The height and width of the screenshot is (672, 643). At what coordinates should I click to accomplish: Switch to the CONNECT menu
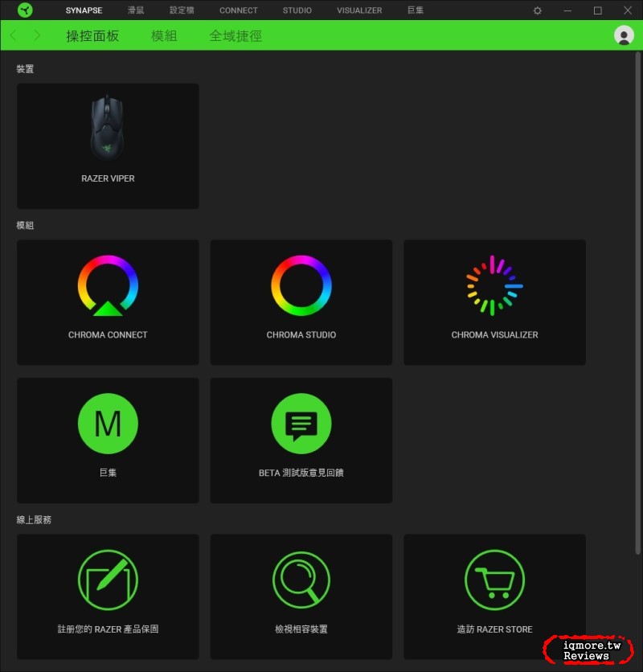(238, 10)
